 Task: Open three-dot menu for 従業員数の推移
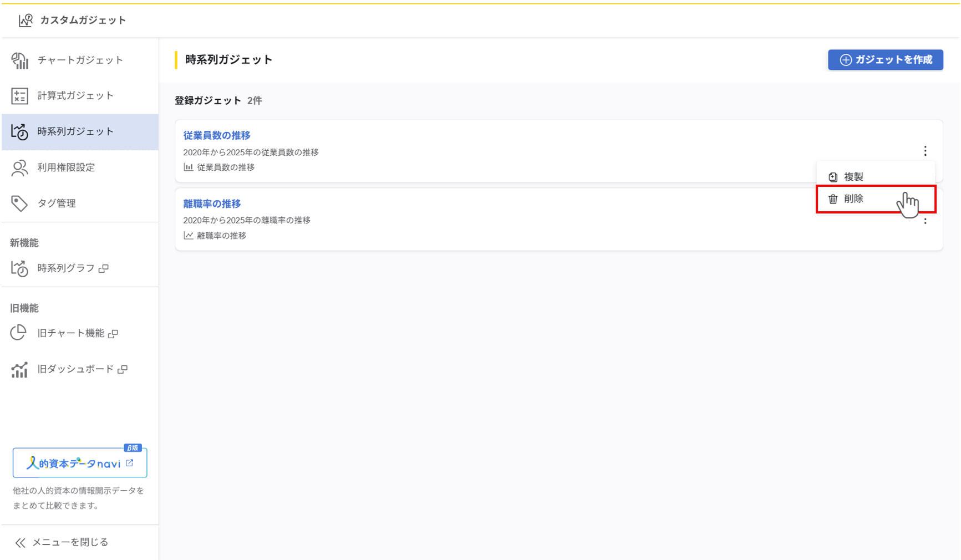925,151
